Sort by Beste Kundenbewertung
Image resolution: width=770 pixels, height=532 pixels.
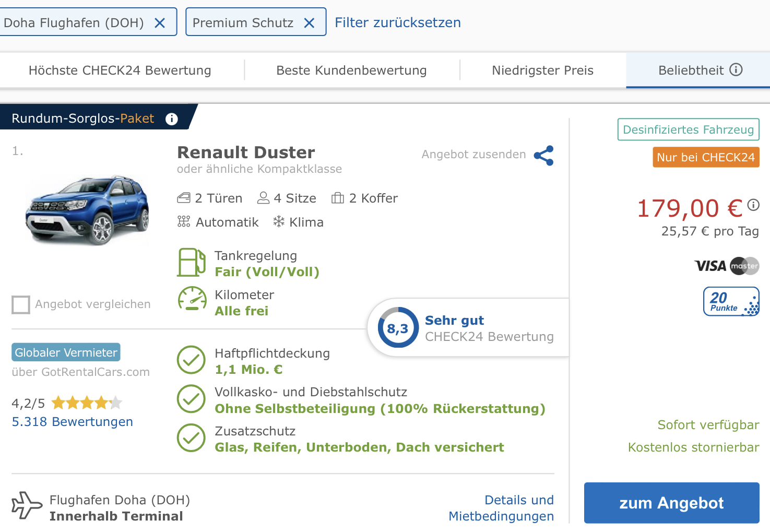point(351,70)
